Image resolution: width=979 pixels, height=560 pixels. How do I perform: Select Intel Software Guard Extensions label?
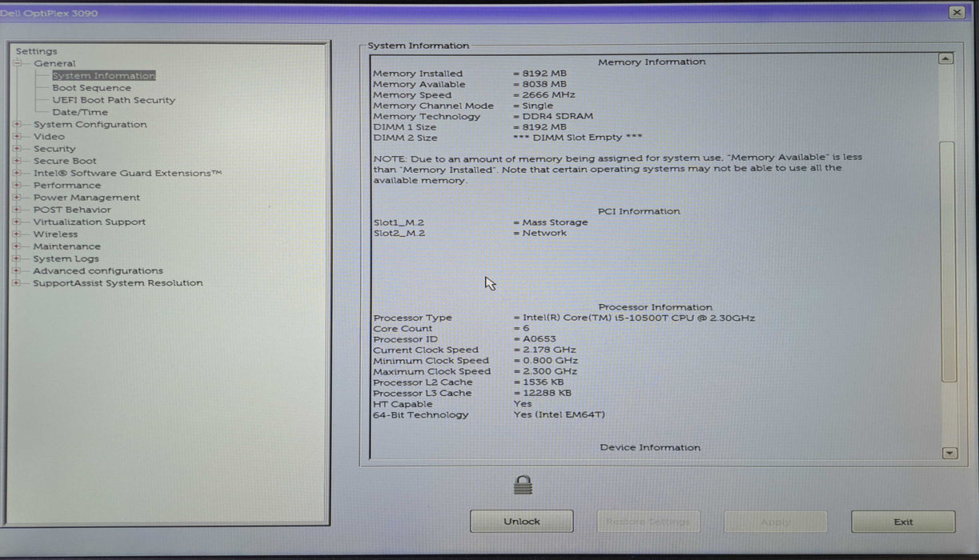tap(127, 173)
